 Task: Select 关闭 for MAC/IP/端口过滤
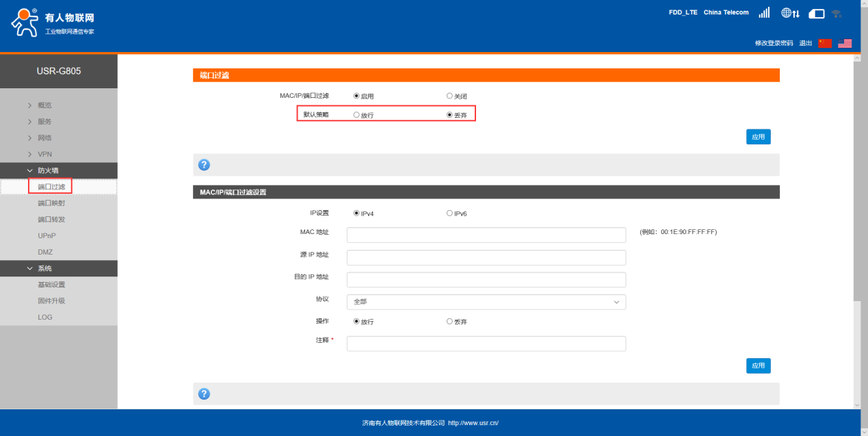[450, 97]
